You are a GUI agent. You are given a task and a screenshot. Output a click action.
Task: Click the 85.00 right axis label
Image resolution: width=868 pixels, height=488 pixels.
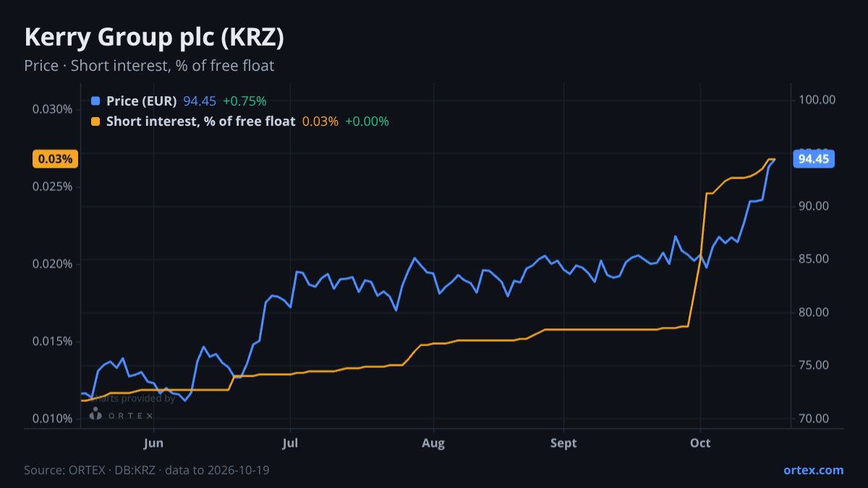814,259
